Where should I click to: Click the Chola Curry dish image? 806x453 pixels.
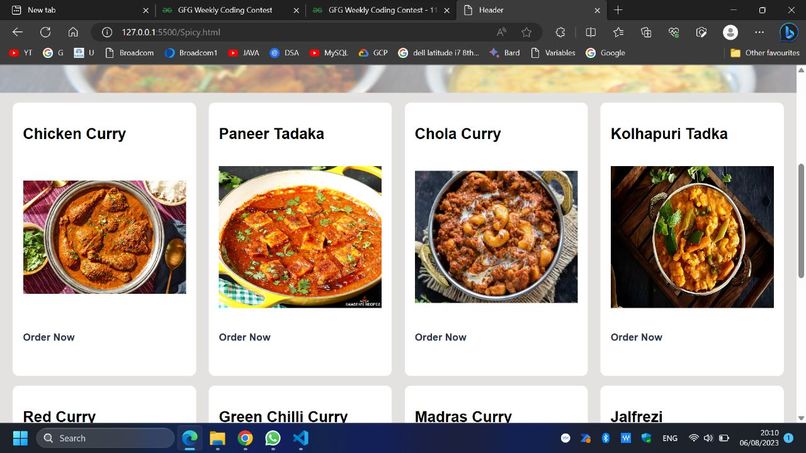(496, 237)
